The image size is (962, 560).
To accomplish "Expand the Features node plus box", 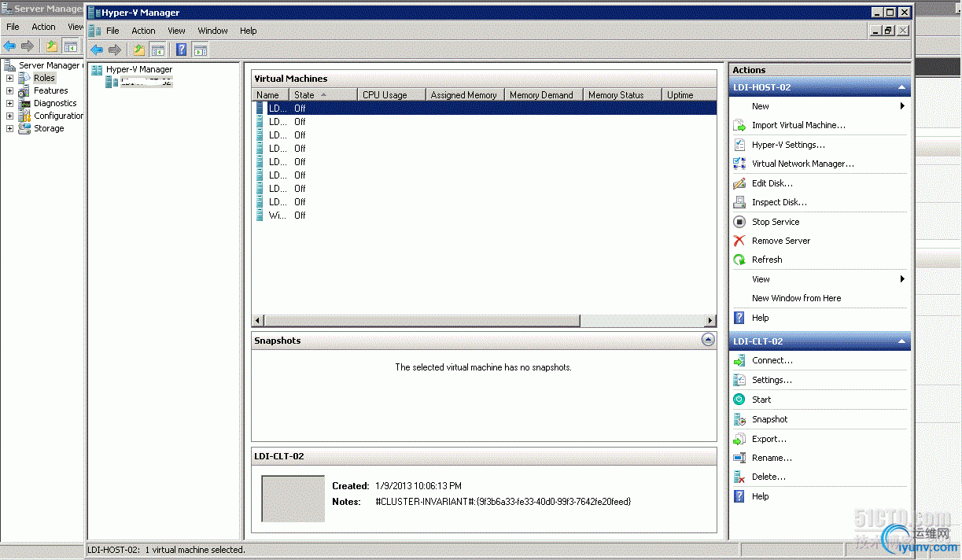I will pos(9,90).
